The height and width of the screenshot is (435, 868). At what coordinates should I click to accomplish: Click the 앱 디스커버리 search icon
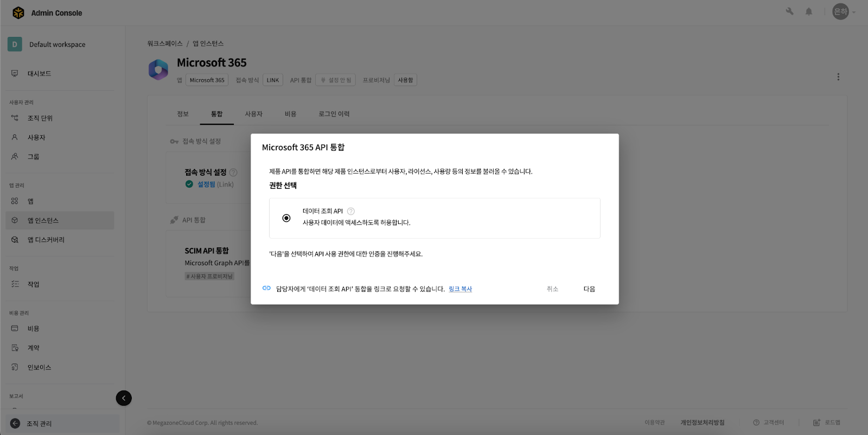15,240
